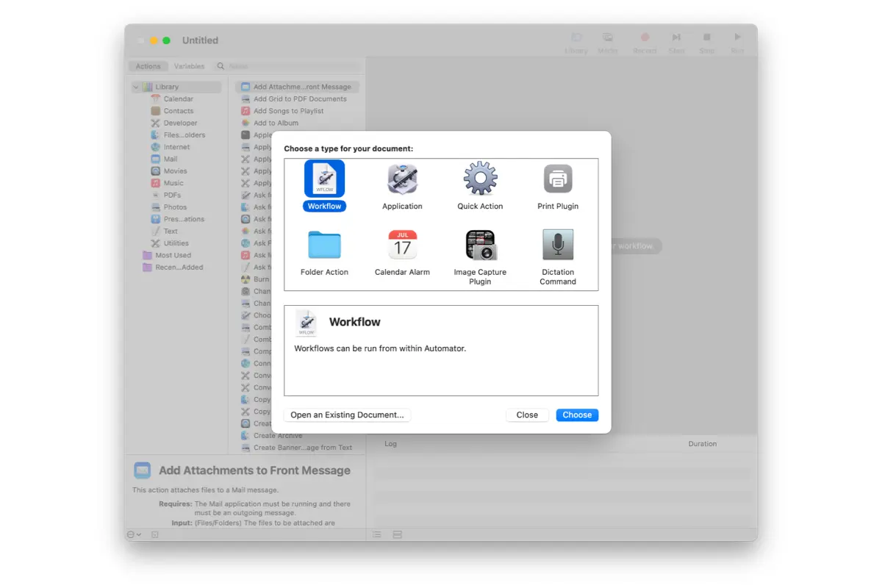Open the action menu dropdown at bottom left
This screenshot has width=882, height=588.
[x=134, y=534]
